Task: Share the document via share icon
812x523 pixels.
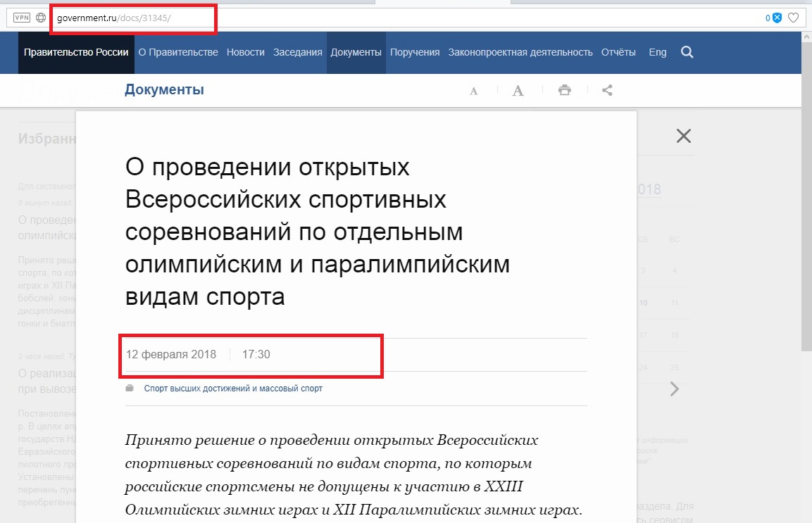Action: pos(608,90)
